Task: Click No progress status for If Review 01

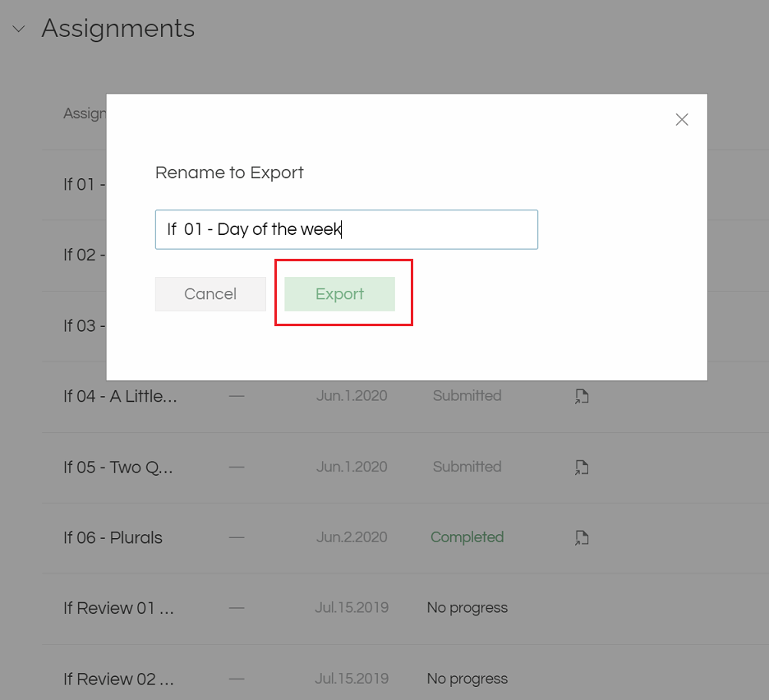Action: (x=467, y=608)
